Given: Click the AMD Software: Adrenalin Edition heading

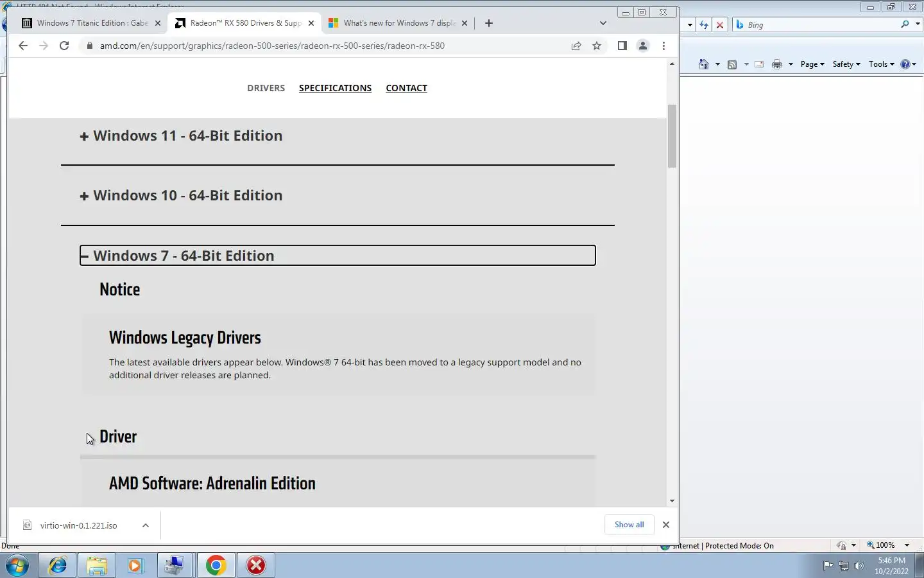Looking at the screenshot, I should point(212,483).
